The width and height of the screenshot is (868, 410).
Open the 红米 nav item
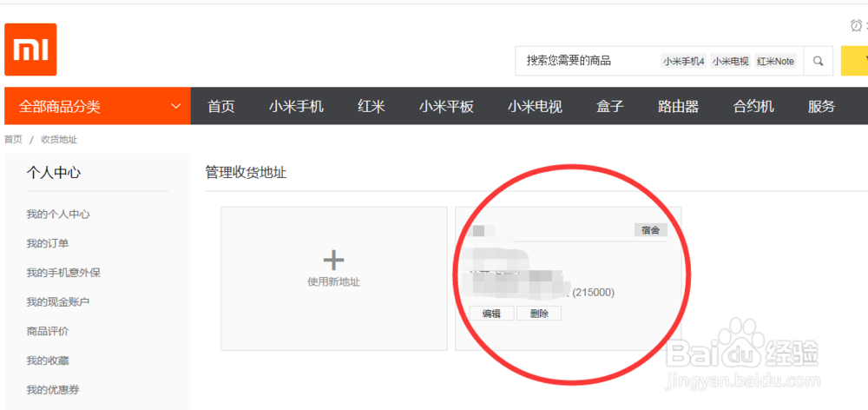pyautogui.click(x=371, y=106)
